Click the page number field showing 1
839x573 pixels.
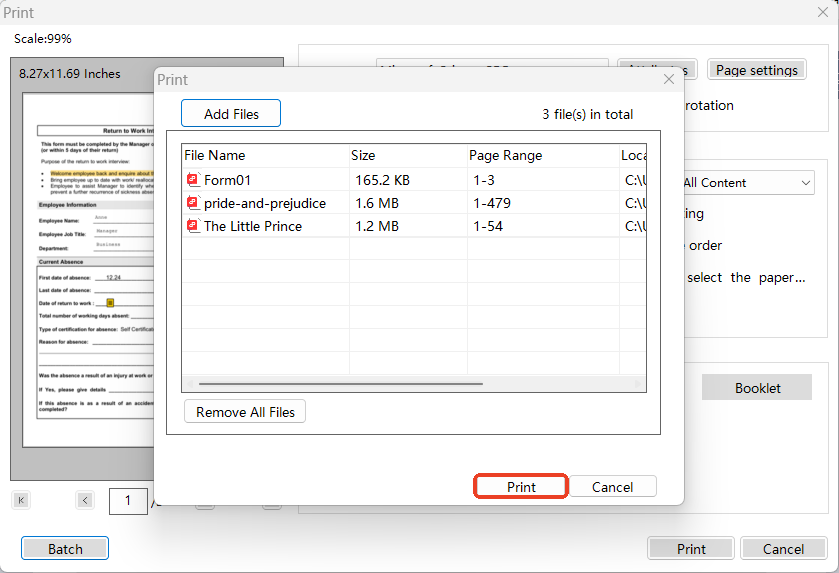point(128,501)
